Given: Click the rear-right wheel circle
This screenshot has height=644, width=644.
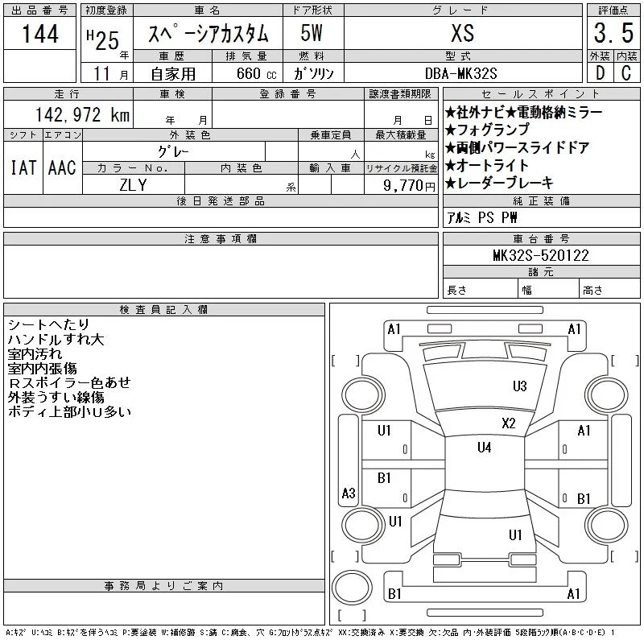Looking at the screenshot, I should [607, 525].
